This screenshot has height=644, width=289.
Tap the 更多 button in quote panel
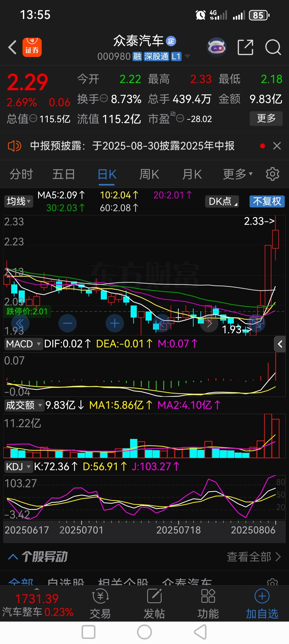click(x=266, y=118)
